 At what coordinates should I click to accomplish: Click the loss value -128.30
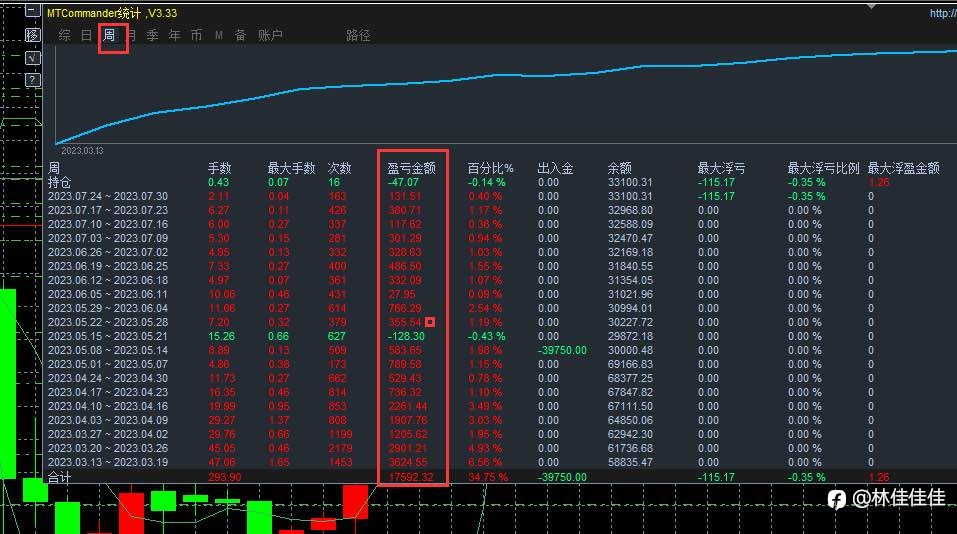point(406,336)
